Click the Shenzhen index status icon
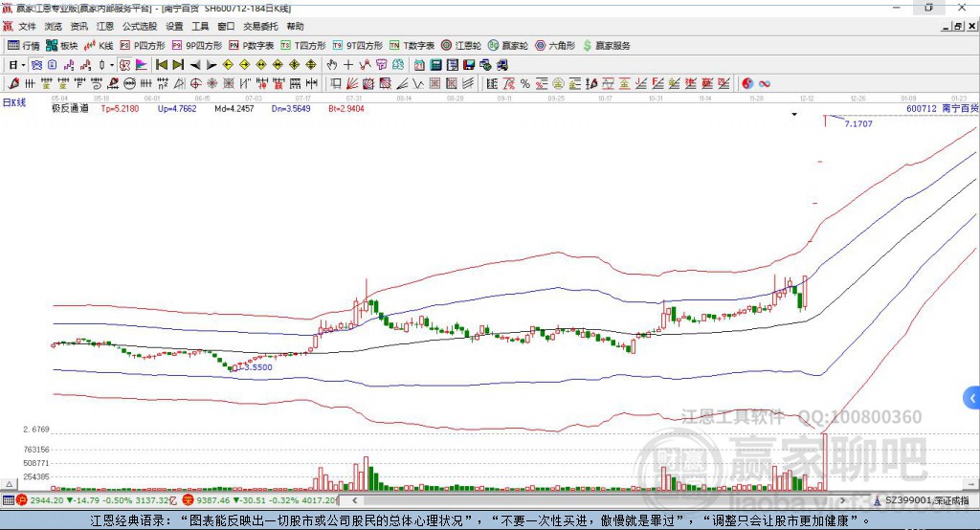 point(188,500)
